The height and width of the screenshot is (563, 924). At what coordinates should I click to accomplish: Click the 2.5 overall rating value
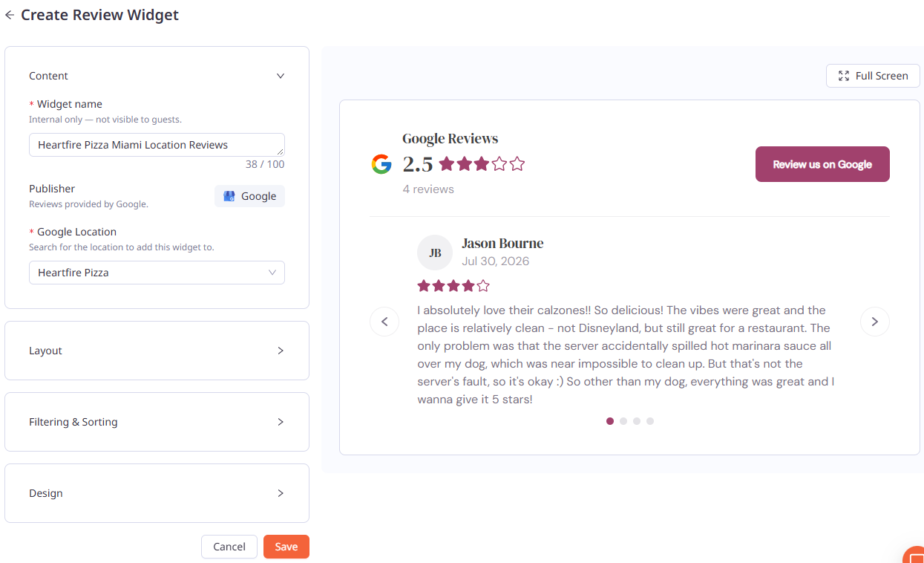[x=418, y=164]
